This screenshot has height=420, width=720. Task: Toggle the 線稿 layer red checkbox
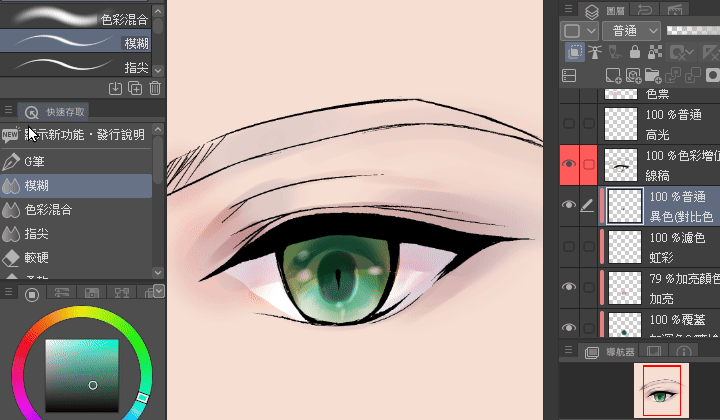click(589, 164)
